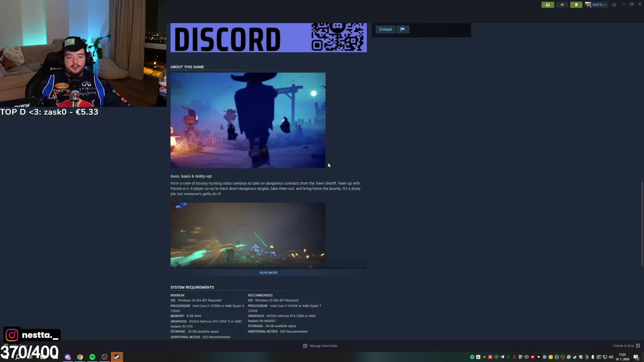Enter Big Picture mode icon
This screenshot has height=362, width=644.
click(614, 5)
